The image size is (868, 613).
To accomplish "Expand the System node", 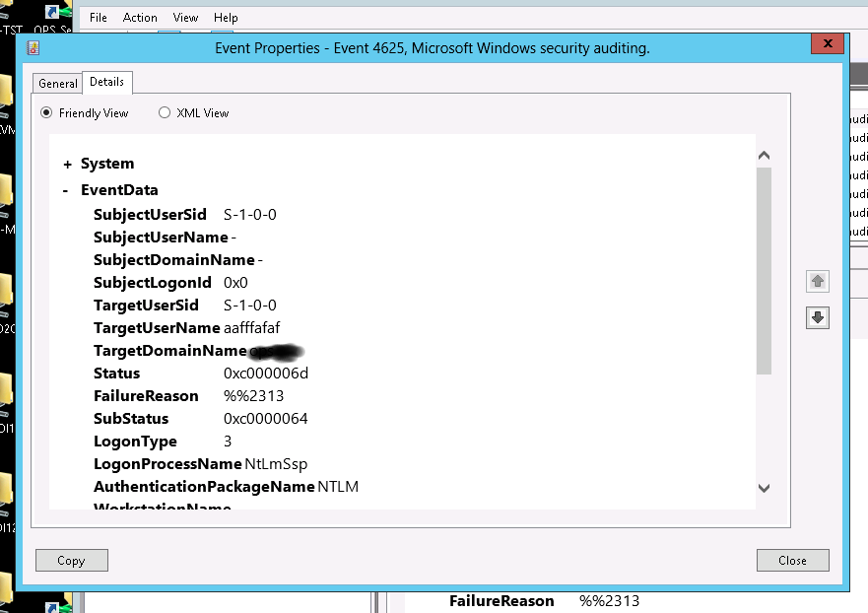I will (68, 164).
